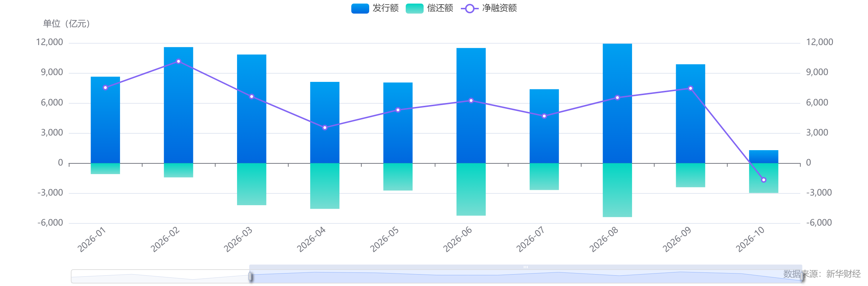The image size is (868, 286).
Task: Click the 2026-03 issuance blue bar
Action: click(251, 109)
